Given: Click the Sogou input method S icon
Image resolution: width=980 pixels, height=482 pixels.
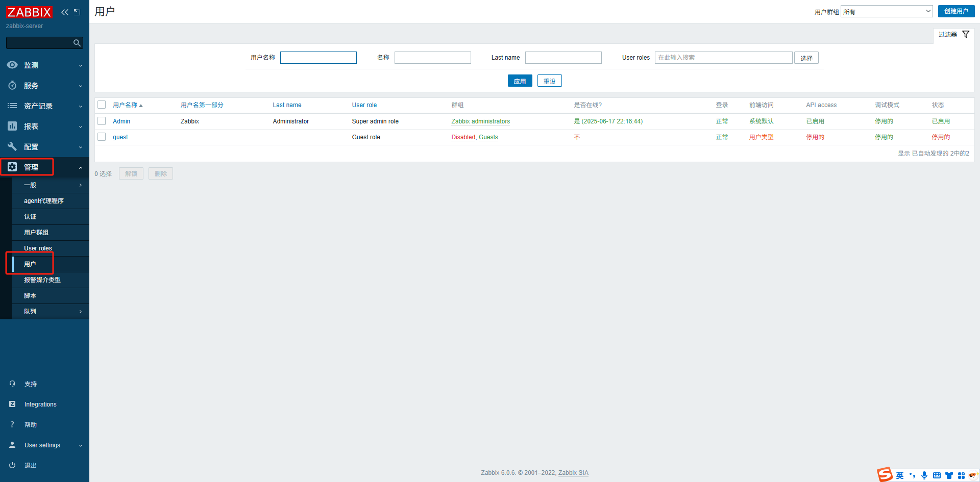Looking at the screenshot, I should point(885,475).
